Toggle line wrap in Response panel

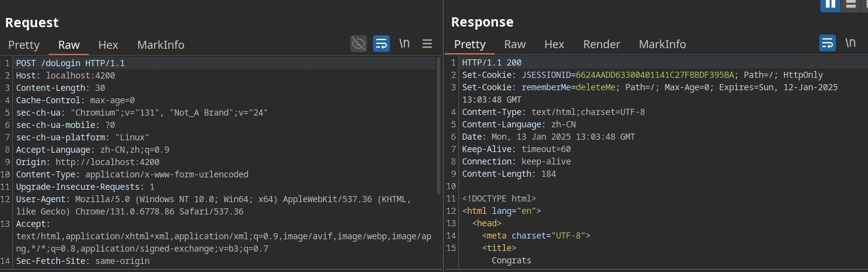827,43
